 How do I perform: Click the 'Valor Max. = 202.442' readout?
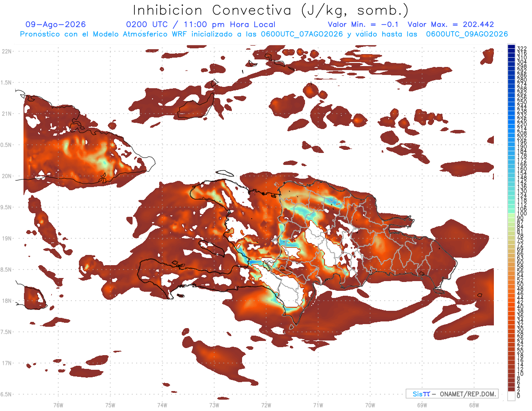tap(451, 24)
